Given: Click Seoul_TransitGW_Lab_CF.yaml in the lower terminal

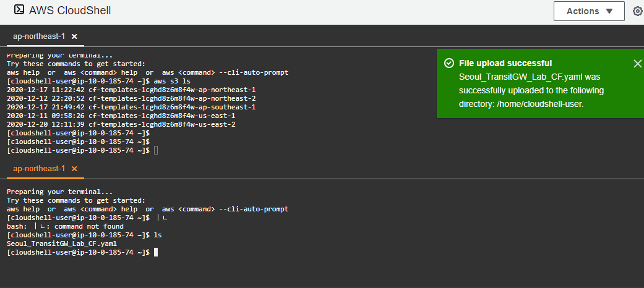Looking at the screenshot, I should (x=62, y=244).
